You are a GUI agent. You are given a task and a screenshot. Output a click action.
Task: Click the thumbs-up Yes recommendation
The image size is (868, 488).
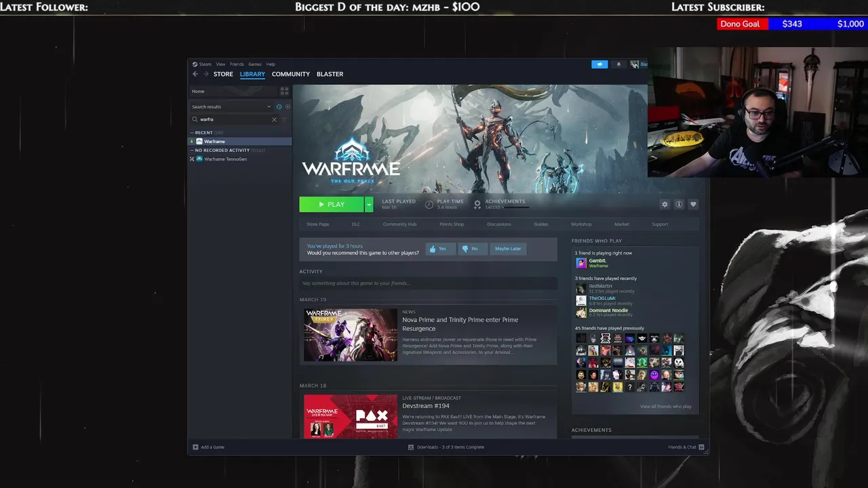(x=440, y=249)
